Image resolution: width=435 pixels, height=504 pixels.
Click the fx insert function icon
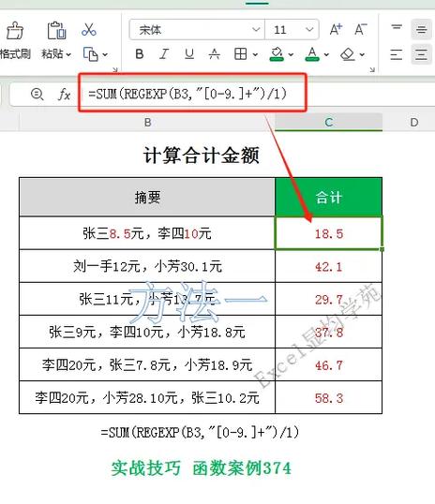coord(64,95)
